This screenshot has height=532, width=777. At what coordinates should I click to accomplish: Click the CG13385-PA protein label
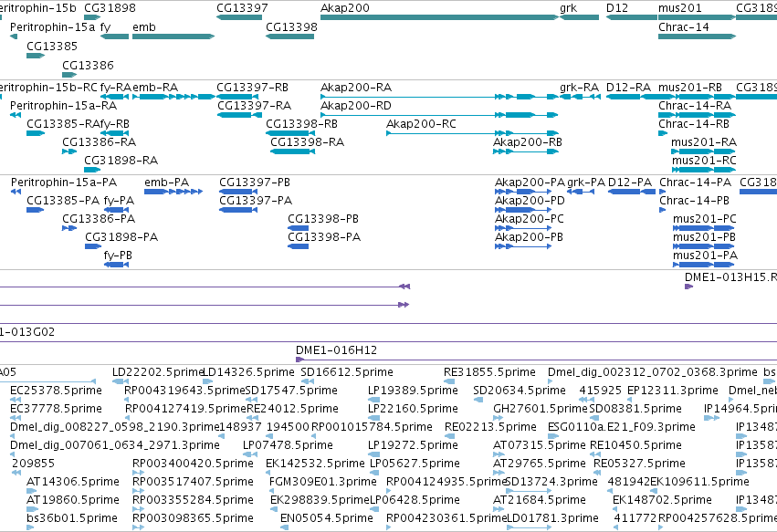click(x=63, y=201)
